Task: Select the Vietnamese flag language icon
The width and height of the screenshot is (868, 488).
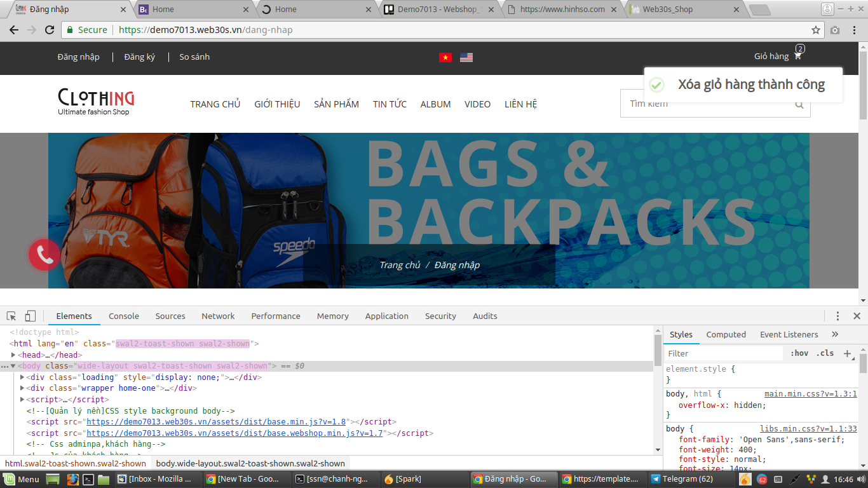Action: pyautogui.click(x=445, y=57)
